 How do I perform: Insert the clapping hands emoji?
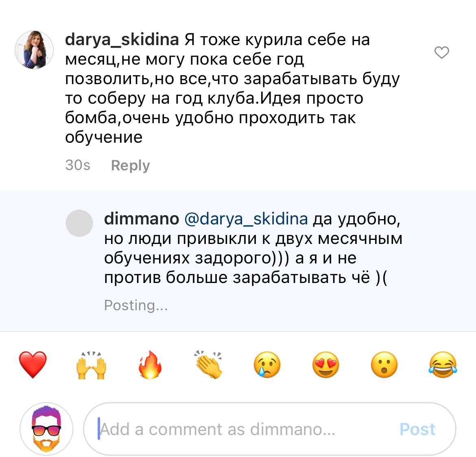(209, 365)
